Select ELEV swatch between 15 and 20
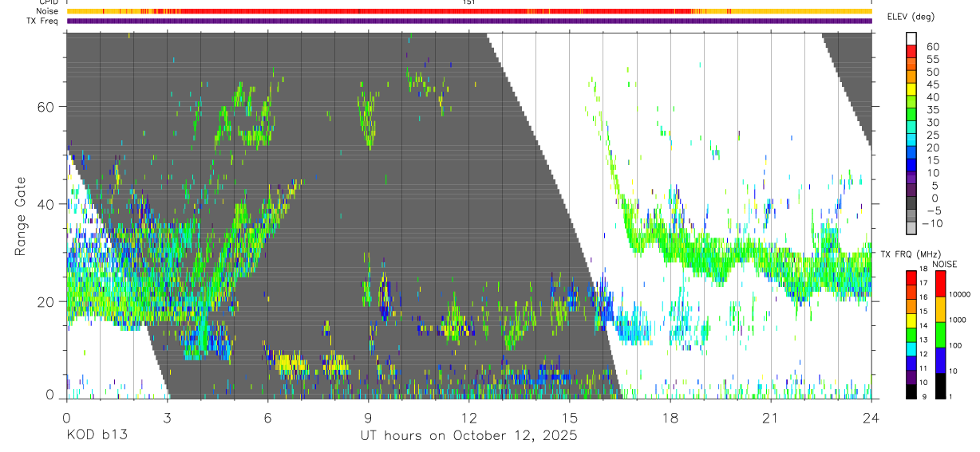 pyautogui.click(x=911, y=152)
